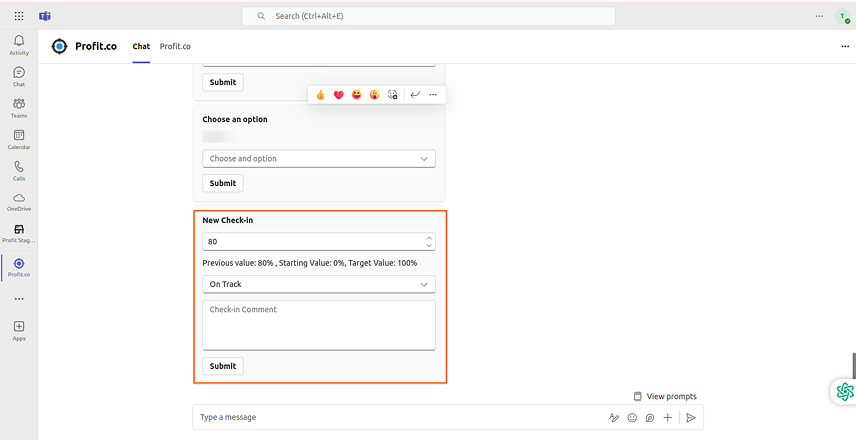The height and width of the screenshot is (440, 856).
Task: Show more apps in sidebar ellipsis
Action: [x=19, y=299]
